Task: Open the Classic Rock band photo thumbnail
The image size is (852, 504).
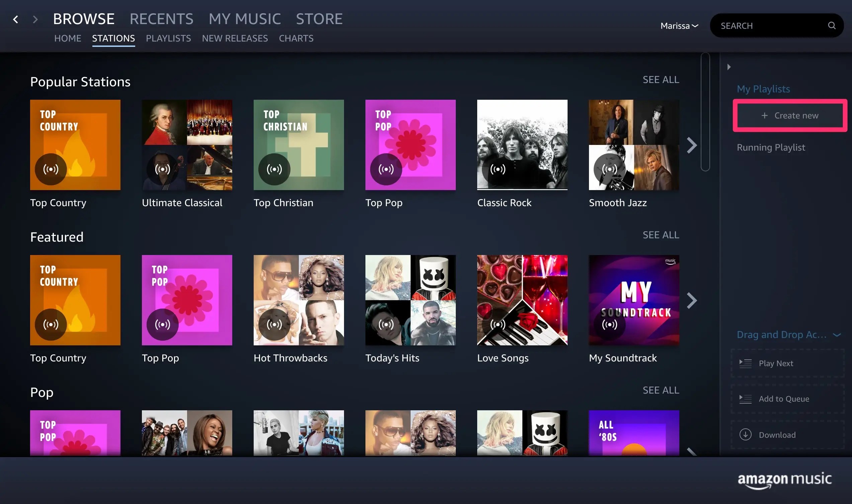Action: point(522,145)
